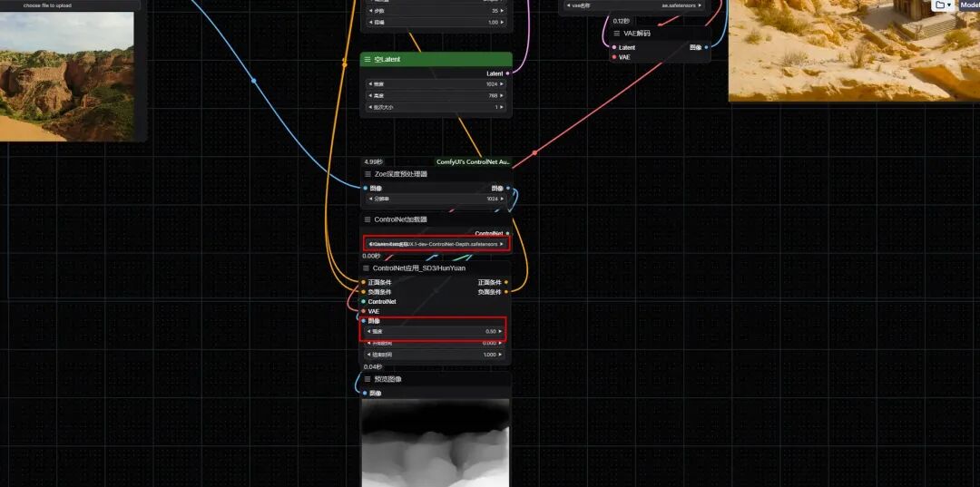Open ControlNet-Depth.safetensors model dropdown
Image resolution: width=980 pixels, height=487 pixels.
coord(436,244)
